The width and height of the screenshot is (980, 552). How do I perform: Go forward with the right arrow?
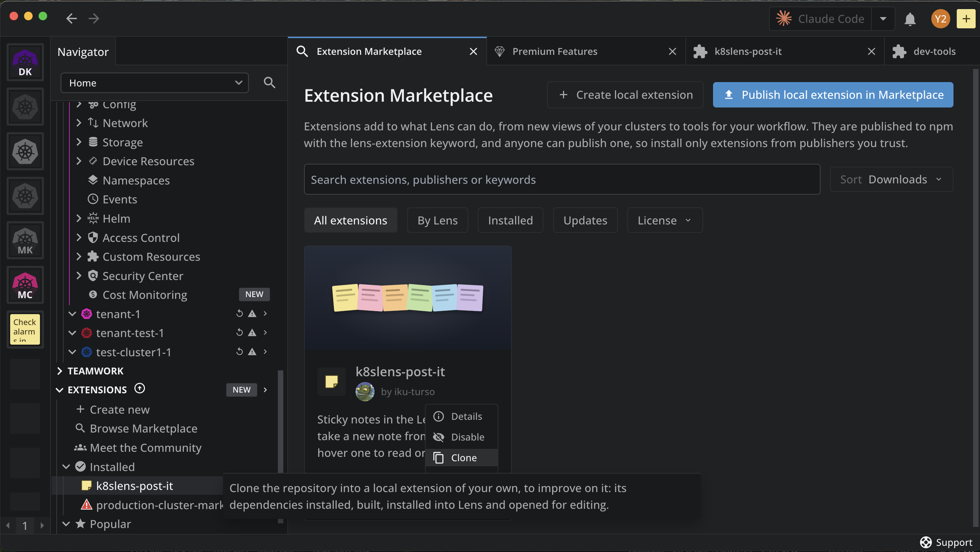[94, 18]
